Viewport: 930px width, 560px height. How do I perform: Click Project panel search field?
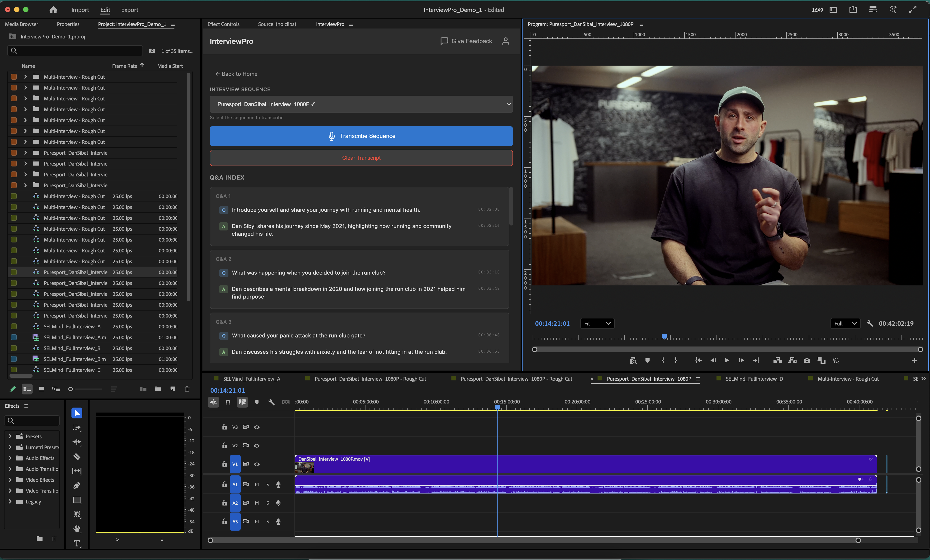pos(75,51)
